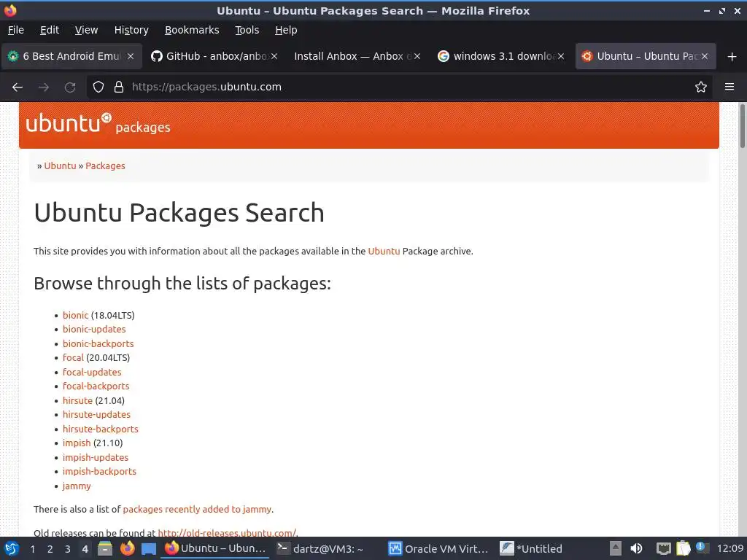Open the View menu
747x560 pixels.
coord(86,30)
